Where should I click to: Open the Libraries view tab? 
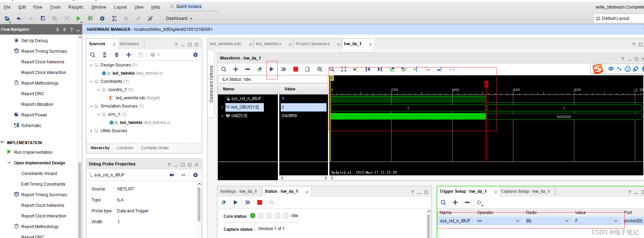coord(125,148)
